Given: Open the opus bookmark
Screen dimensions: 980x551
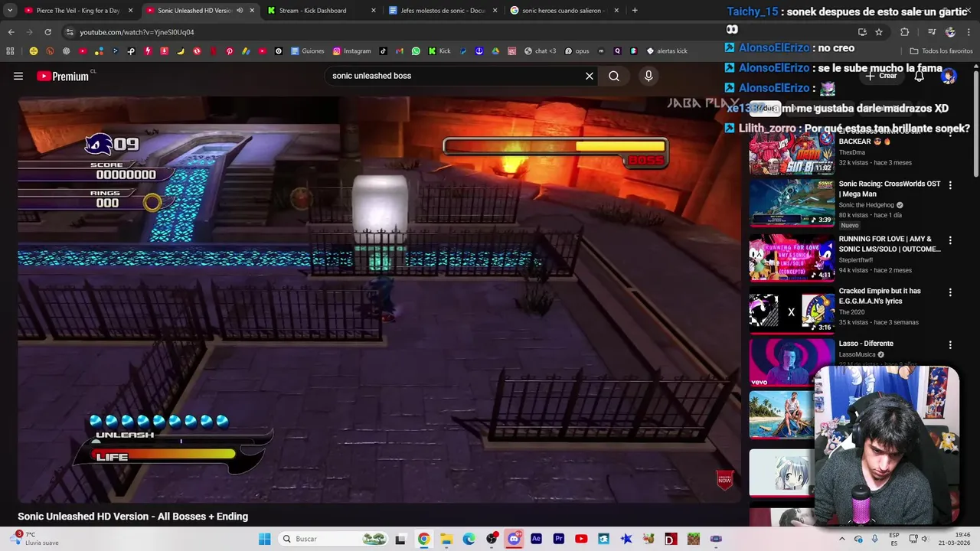Looking at the screenshot, I should [x=577, y=51].
